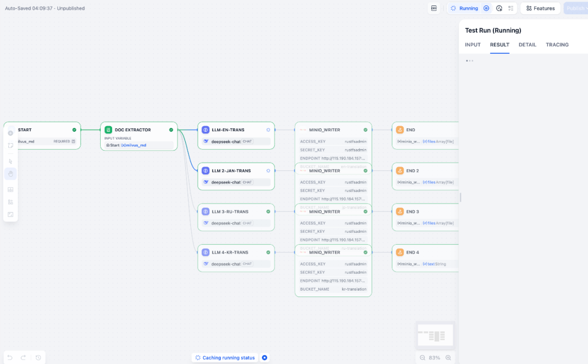Select the DETAIL tab label

pos(528,45)
